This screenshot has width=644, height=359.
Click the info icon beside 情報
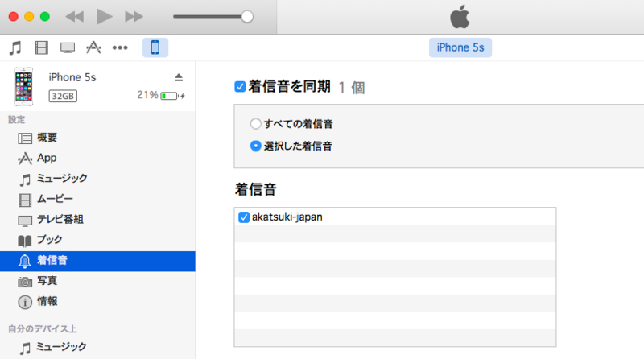coord(25,303)
